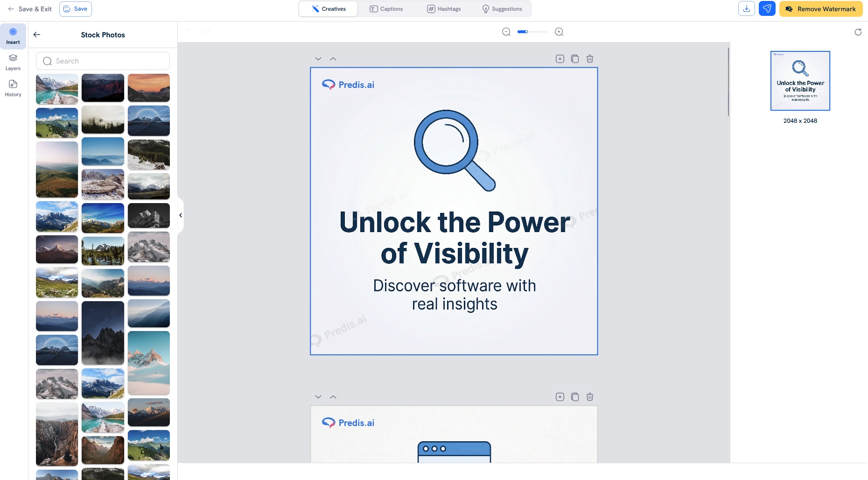Duplicate the creative using the copy icon
Screen dimensions: 868x480
pyautogui.click(x=575, y=58)
